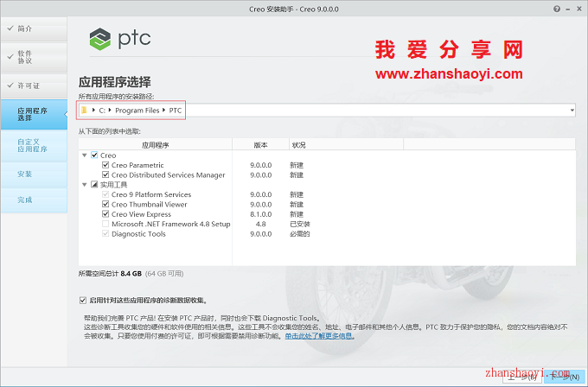
Task: Uncheck Creo Thumbnail Viewer
Action: 105,204
